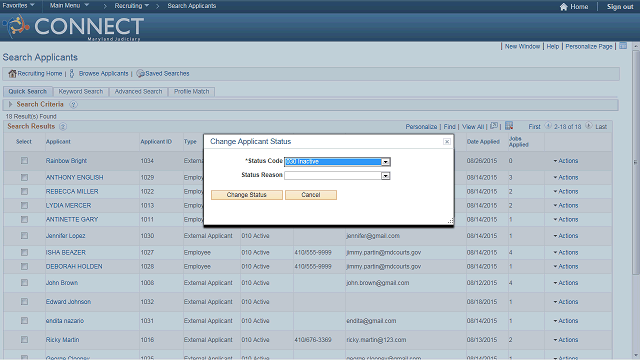640x360 pixels.
Task: Click the Home house icon
Action: [x=564, y=7]
